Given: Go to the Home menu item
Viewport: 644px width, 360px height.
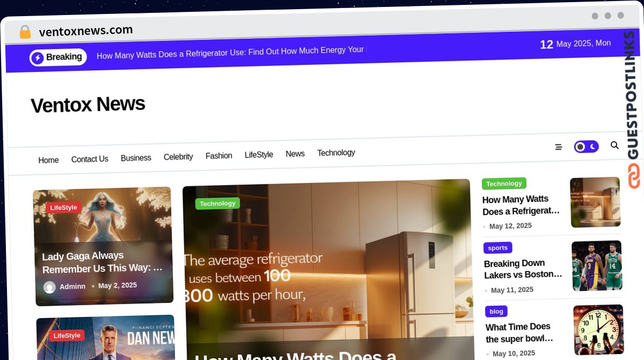Looking at the screenshot, I should click(x=48, y=160).
